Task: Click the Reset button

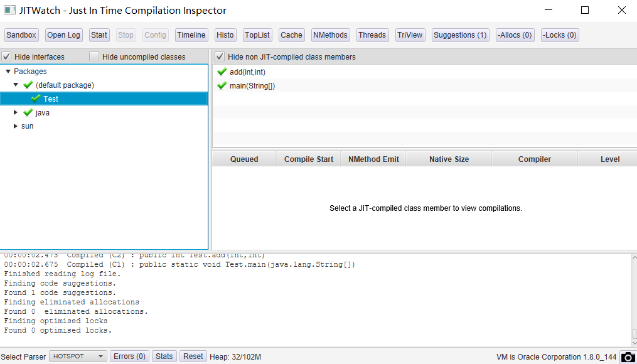Action: tap(193, 356)
